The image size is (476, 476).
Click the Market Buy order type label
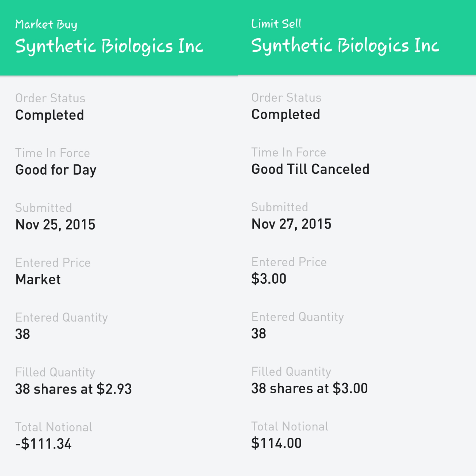pyautogui.click(x=46, y=24)
